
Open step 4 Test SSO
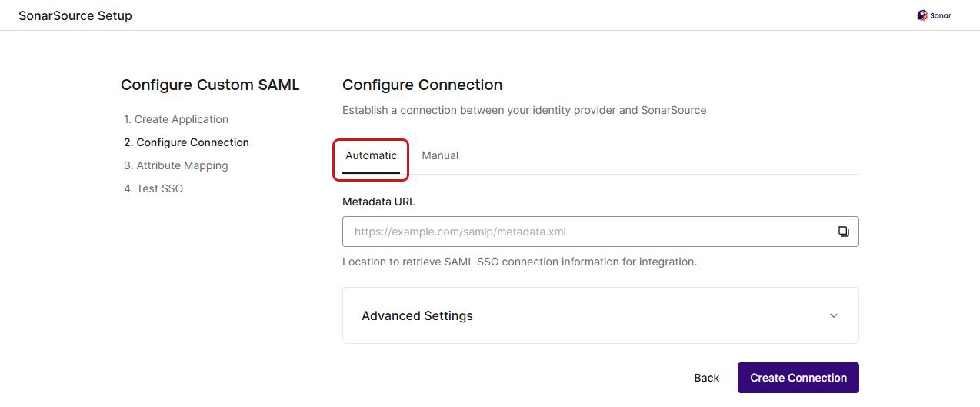coord(154,188)
